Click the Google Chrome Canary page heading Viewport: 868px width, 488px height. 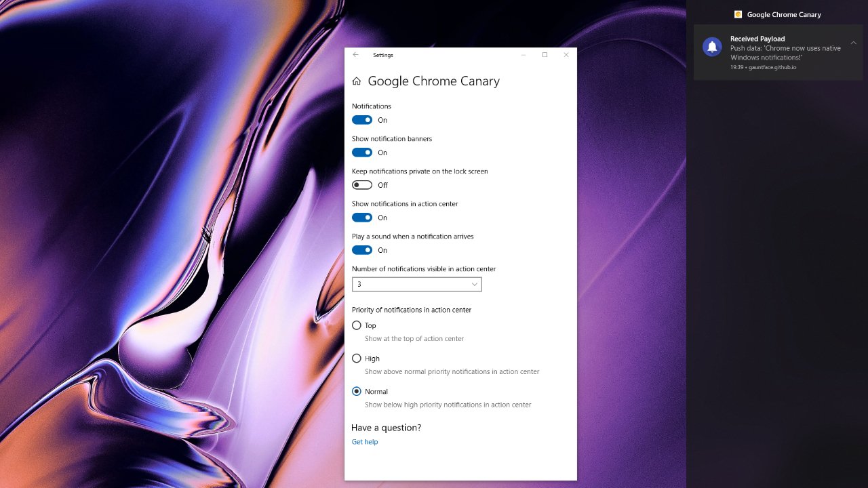(x=434, y=81)
